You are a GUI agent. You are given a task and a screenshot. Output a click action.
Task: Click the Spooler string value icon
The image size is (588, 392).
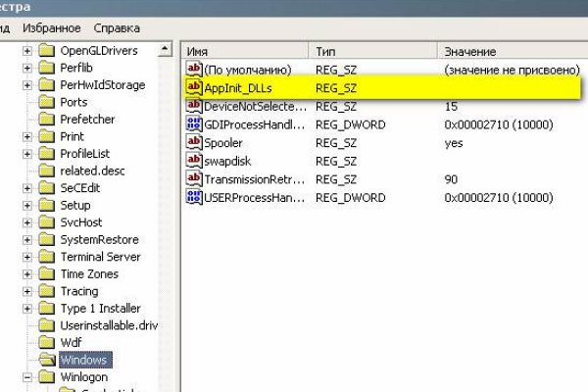coord(193,142)
